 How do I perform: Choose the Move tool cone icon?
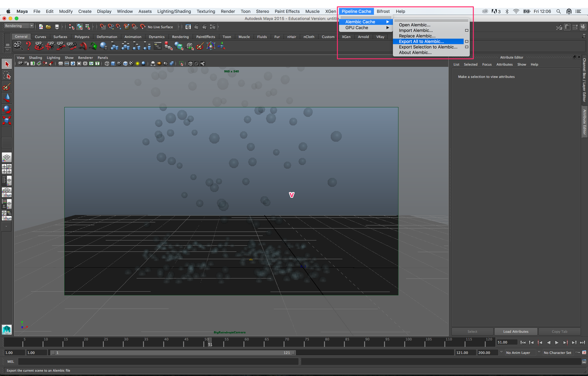(7, 98)
